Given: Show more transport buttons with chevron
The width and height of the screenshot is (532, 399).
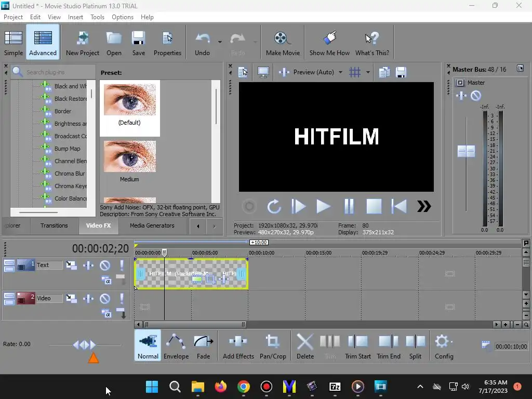Looking at the screenshot, I should [x=424, y=206].
